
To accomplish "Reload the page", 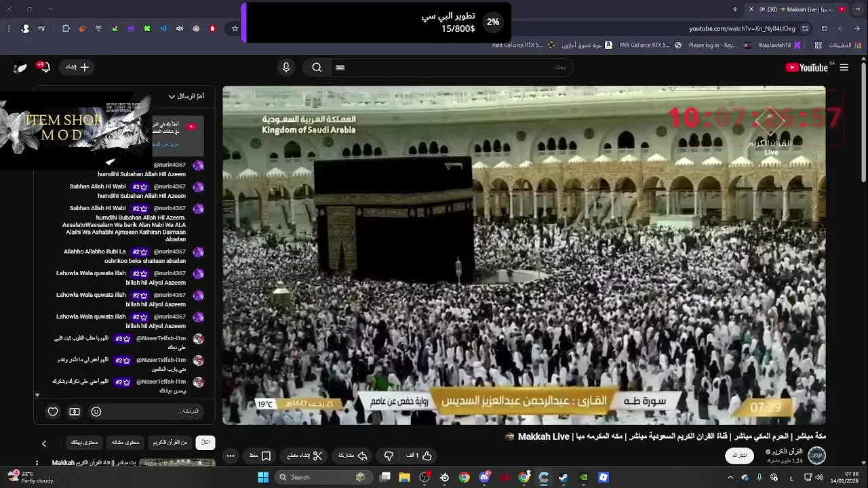I will [x=824, y=28].
